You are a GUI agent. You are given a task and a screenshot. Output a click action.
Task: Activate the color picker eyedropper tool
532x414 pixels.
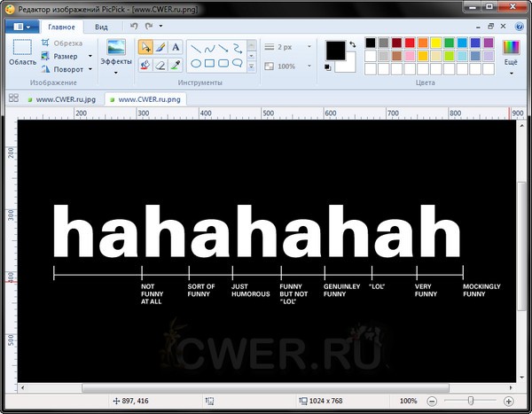tap(176, 65)
